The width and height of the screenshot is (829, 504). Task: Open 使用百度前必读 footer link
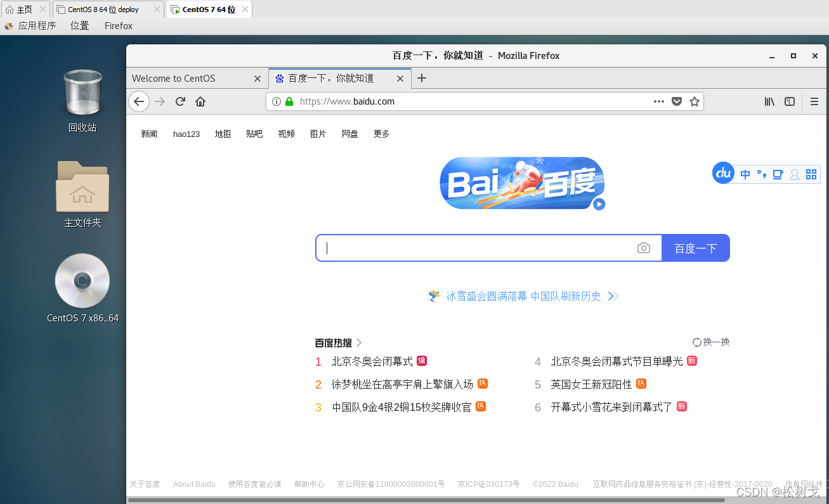pos(254,484)
